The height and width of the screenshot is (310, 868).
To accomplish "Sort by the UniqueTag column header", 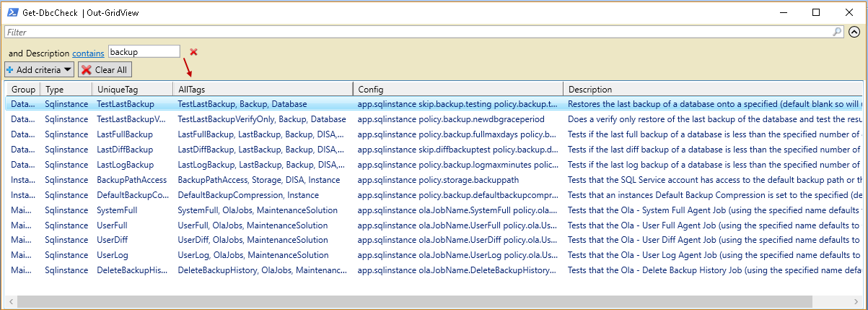I will [x=131, y=90].
